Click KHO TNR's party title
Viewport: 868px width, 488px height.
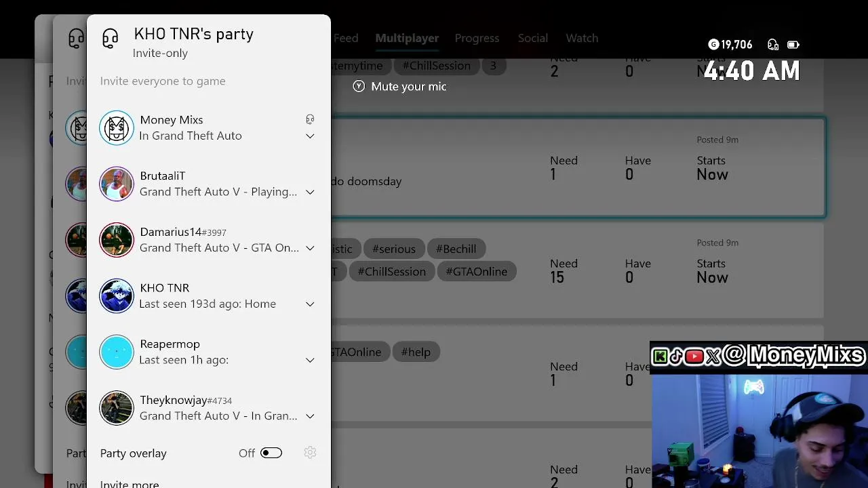click(x=193, y=34)
